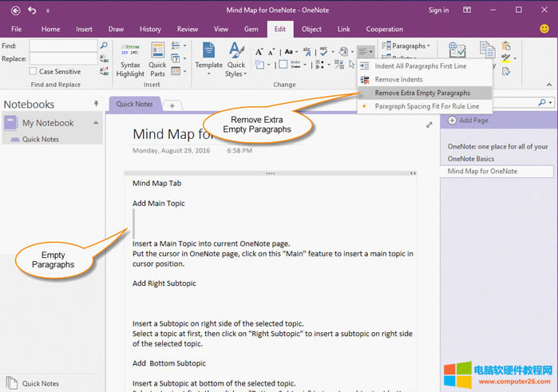Collapse the My Notebook list
Viewport: 558px width, 392px height.
[96, 123]
